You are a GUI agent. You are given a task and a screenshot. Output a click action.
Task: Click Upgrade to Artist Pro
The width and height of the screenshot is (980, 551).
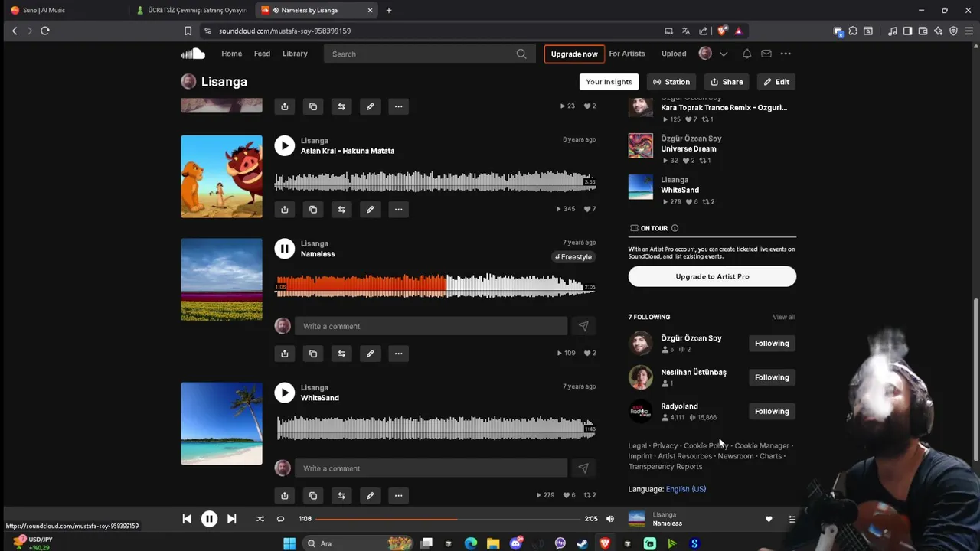click(x=712, y=276)
